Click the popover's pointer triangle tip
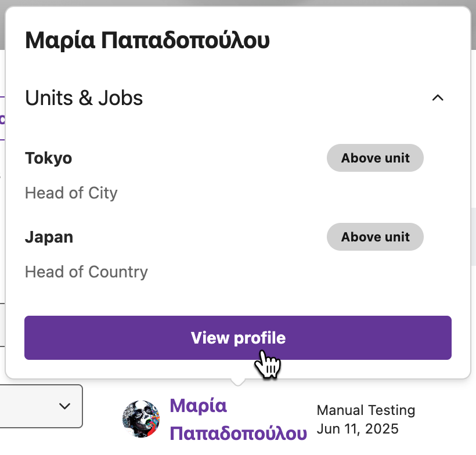The width and height of the screenshot is (476, 455). click(x=238, y=382)
